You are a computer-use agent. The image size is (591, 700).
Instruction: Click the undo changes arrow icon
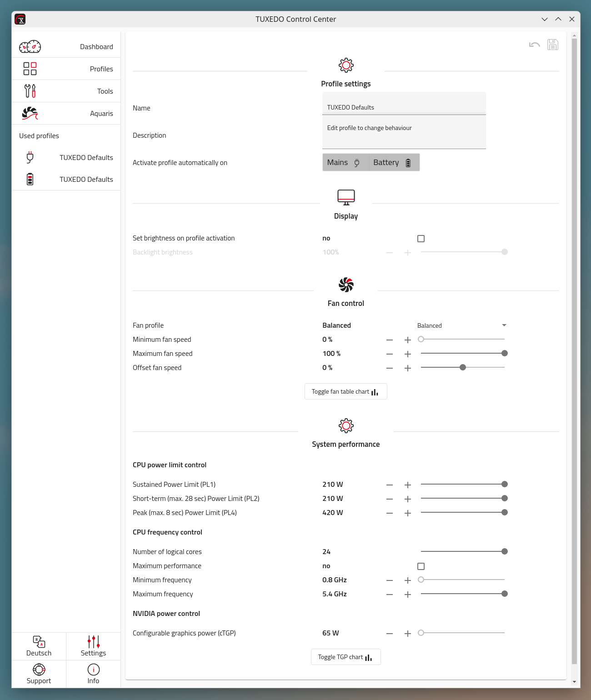click(x=534, y=45)
